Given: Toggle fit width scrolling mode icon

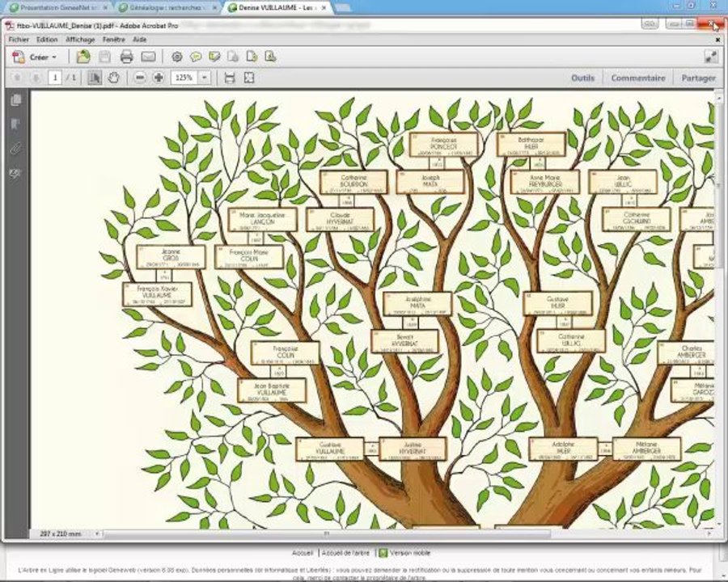Looking at the screenshot, I should click(230, 78).
